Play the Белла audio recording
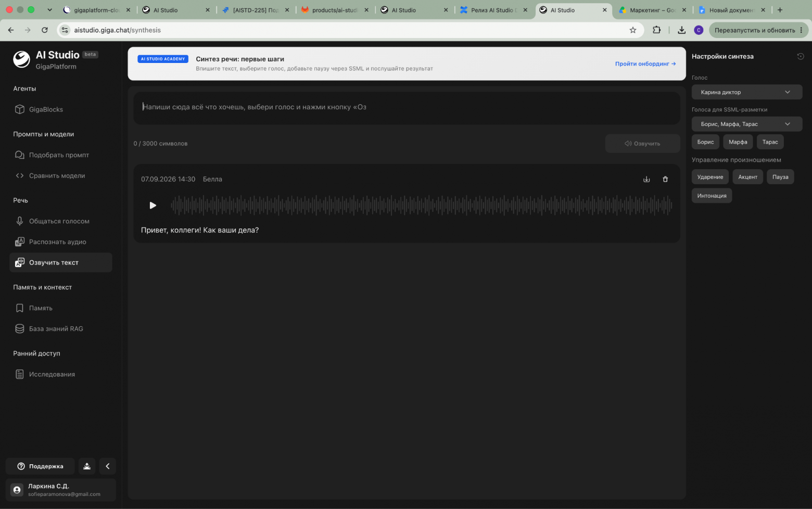Image resolution: width=812 pixels, height=509 pixels. [x=153, y=205]
